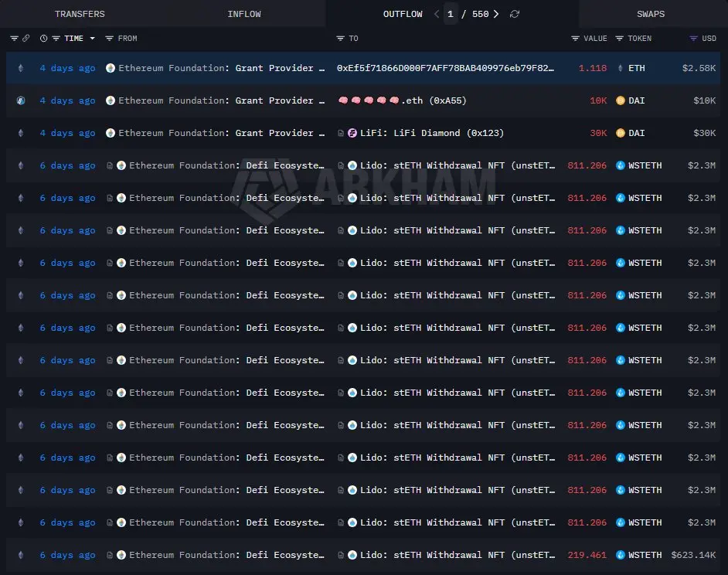
Task: Click the 10K value cell
Action: pos(598,100)
